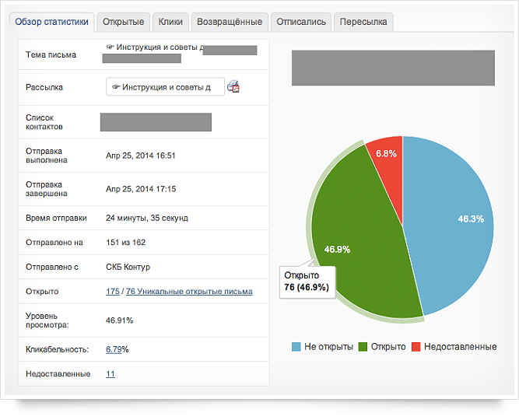The image size is (519, 420).
Task: Select the Возвращённые tab
Action: click(230, 22)
